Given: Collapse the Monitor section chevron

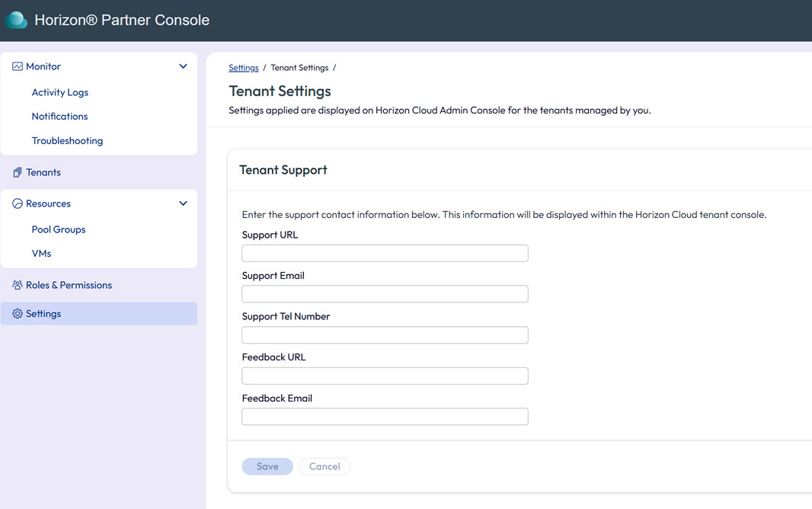Looking at the screenshot, I should [183, 66].
